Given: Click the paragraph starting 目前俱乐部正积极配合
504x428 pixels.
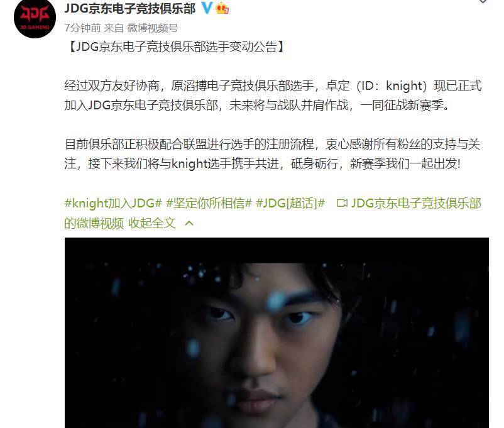Looking at the screenshot, I should [273, 154].
